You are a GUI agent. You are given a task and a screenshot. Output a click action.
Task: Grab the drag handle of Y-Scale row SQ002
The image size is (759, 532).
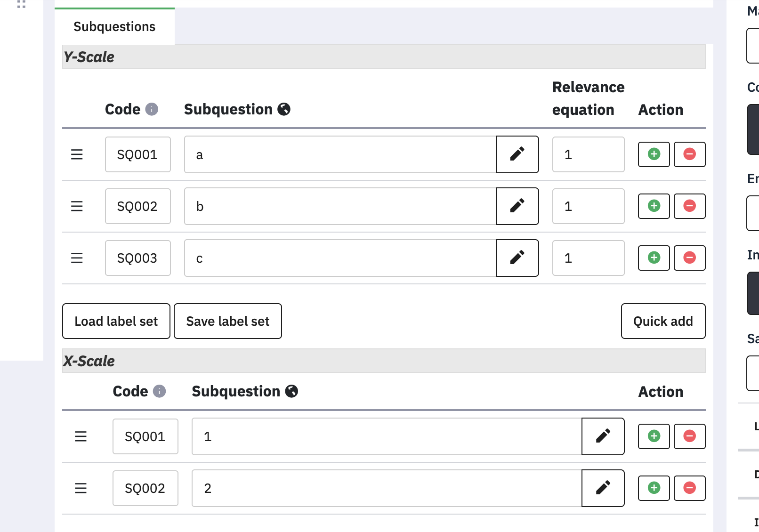point(77,206)
